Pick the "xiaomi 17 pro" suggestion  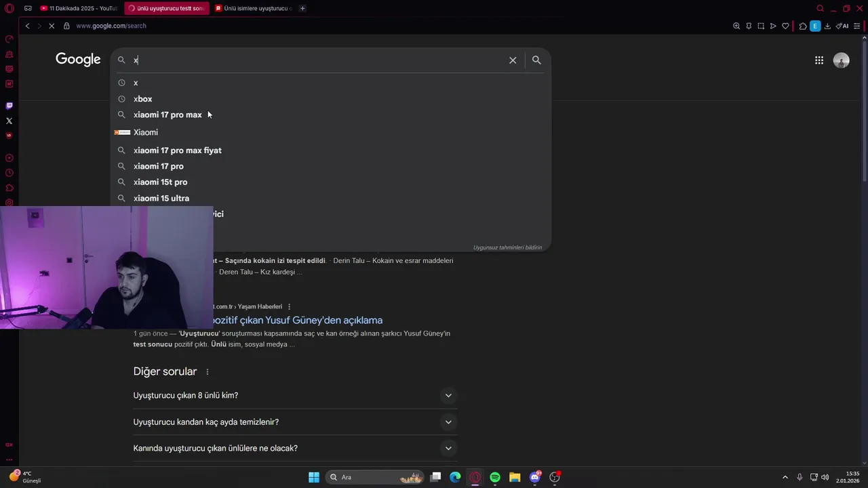click(x=330, y=166)
